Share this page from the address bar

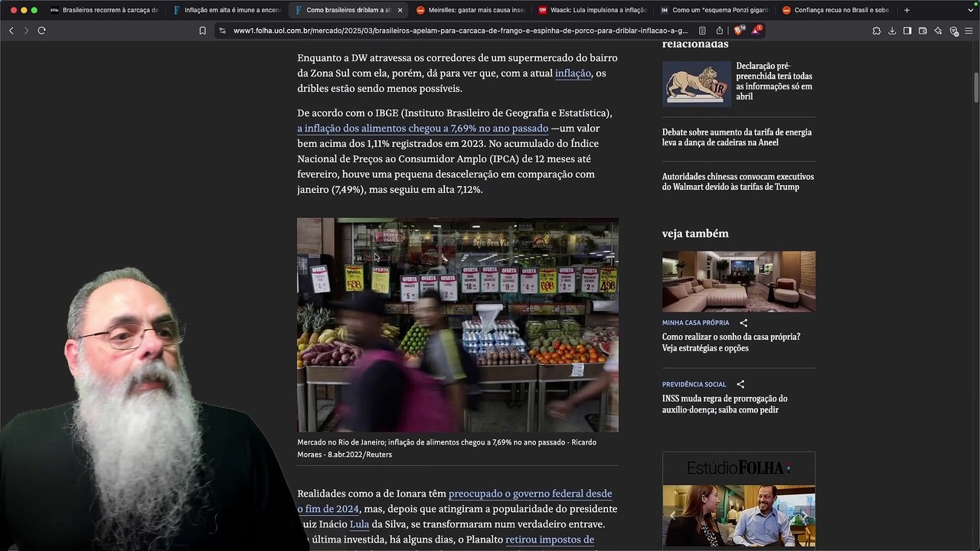[720, 31]
